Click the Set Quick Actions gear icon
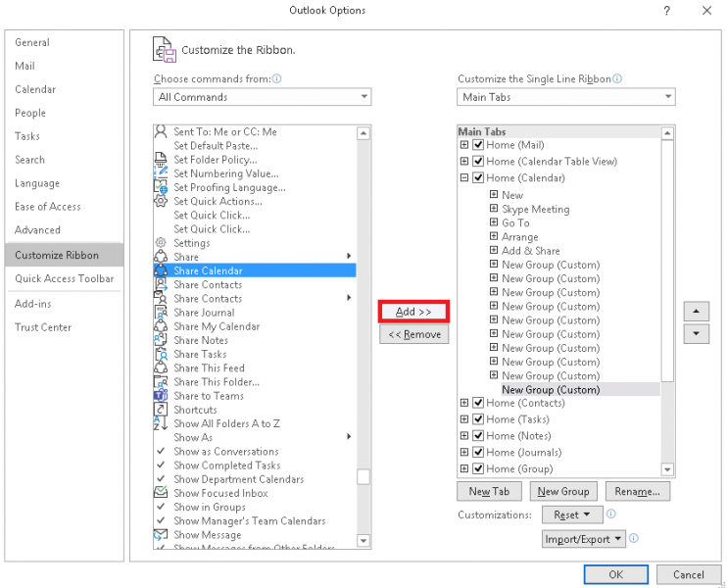This screenshot has height=588, width=727. tap(161, 201)
